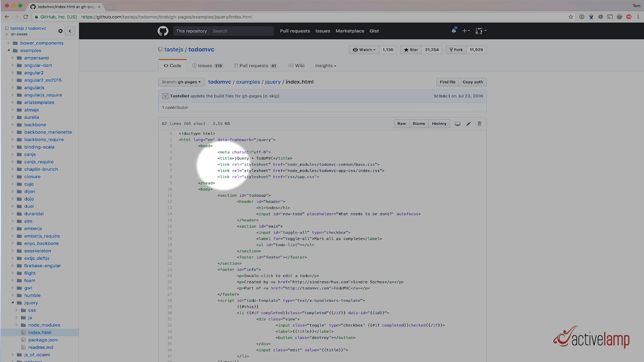Open Octotree settings gear icon
This screenshot has height=362, width=644.
click(60, 31)
